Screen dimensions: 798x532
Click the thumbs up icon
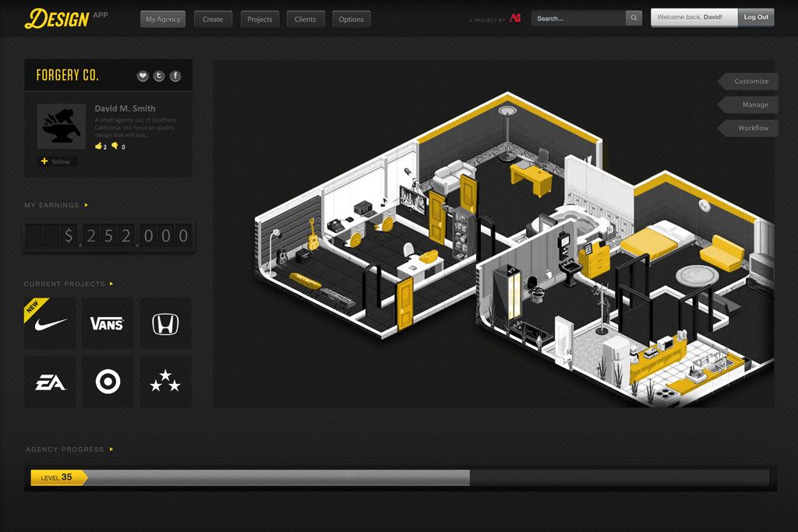pyautogui.click(x=99, y=146)
